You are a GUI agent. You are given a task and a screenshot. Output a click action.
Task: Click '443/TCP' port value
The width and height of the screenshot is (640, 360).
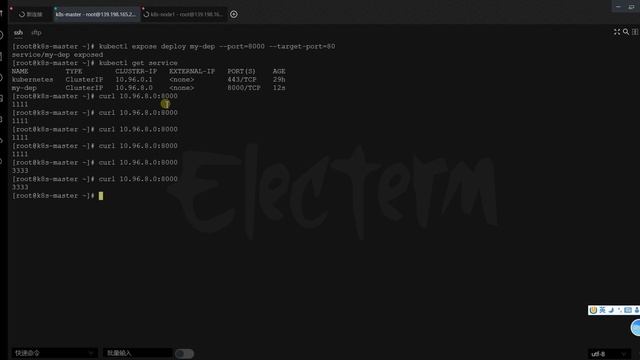tap(242, 80)
